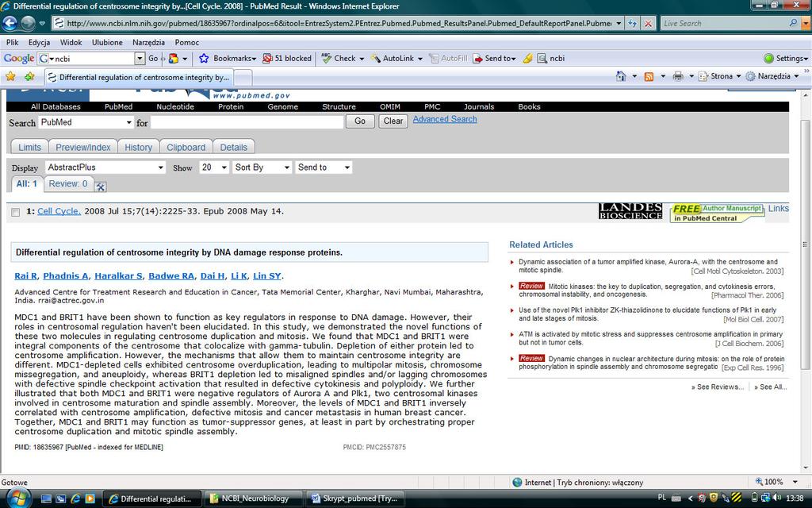Open the Pomoc menu

(x=187, y=43)
